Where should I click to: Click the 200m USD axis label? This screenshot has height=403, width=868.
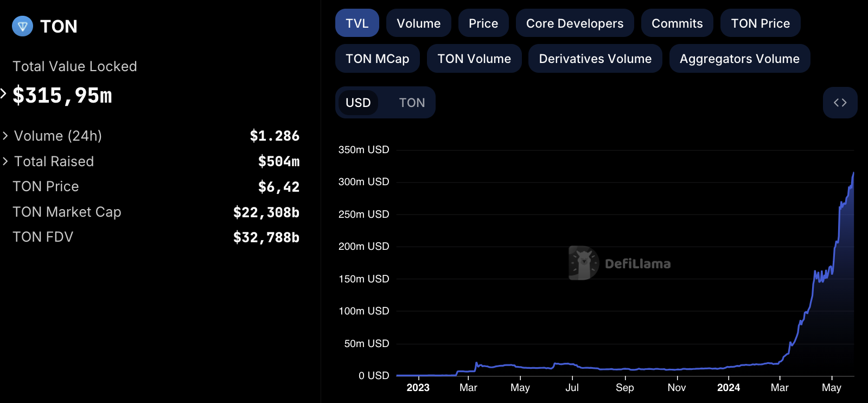(x=363, y=246)
